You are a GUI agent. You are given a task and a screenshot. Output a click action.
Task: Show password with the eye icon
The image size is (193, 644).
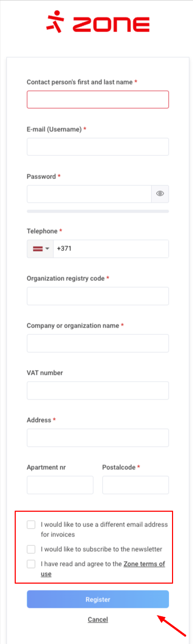pyautogui.click(x=160, y=194)
